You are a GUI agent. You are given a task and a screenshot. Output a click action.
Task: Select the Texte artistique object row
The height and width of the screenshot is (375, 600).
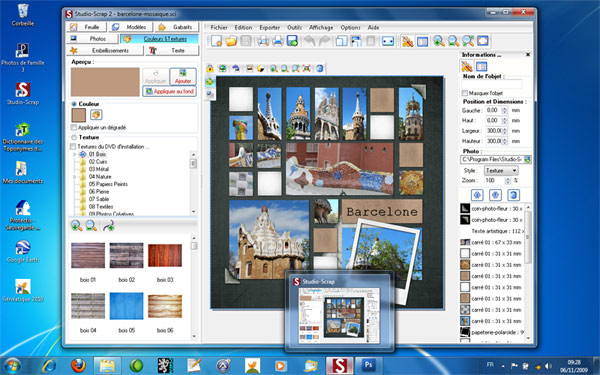pos(492,231)
